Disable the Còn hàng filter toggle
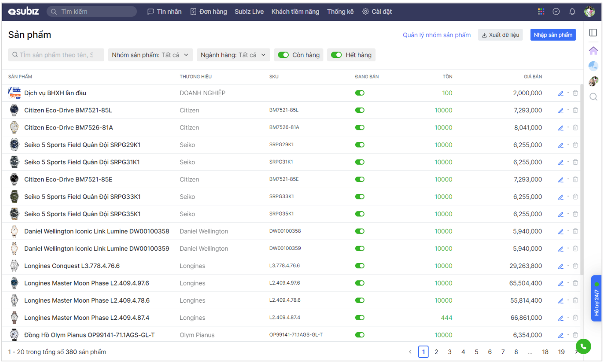604x364 pixels. click(283, 55)
